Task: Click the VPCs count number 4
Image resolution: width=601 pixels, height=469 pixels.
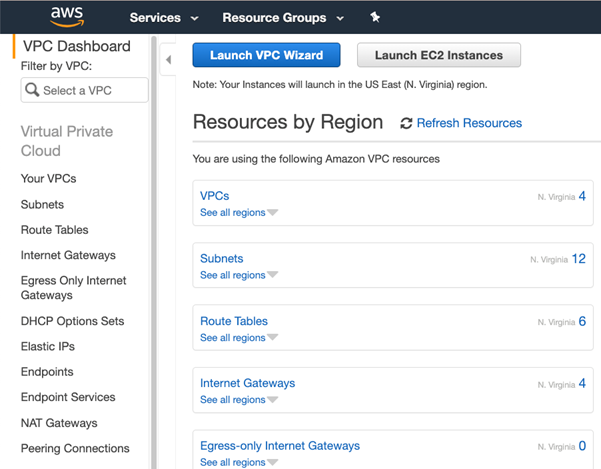Action: (x=582, y=196)
